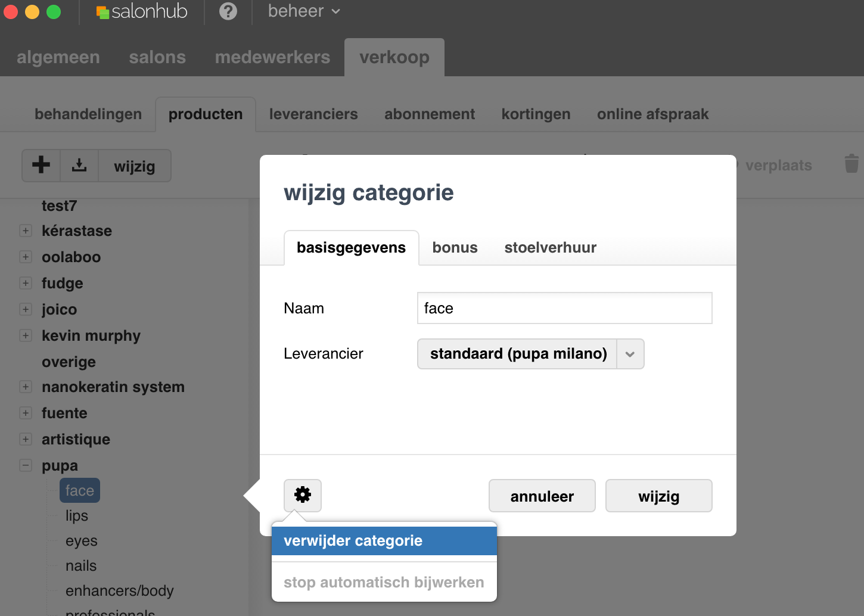
Task: Select the lips subcategory
Action: [x=77, y=516]
